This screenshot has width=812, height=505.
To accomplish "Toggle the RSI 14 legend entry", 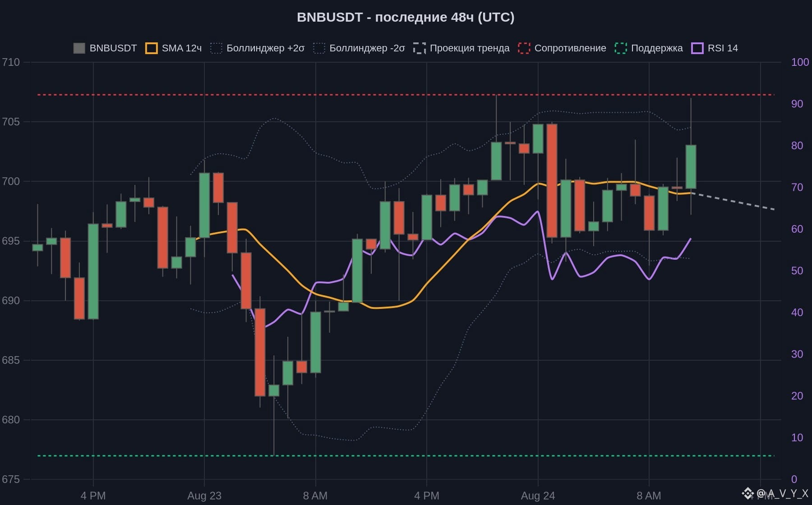I will (x=715, y=48).
